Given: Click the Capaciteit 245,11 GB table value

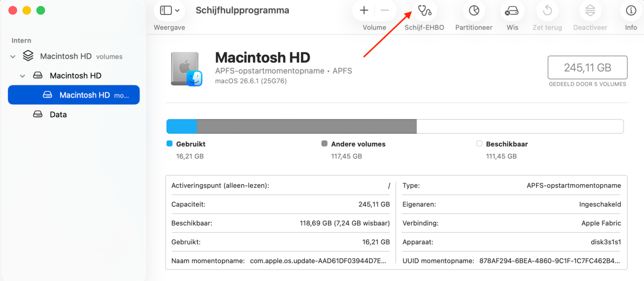Looking at the screenshot, I should coord(374,204).
